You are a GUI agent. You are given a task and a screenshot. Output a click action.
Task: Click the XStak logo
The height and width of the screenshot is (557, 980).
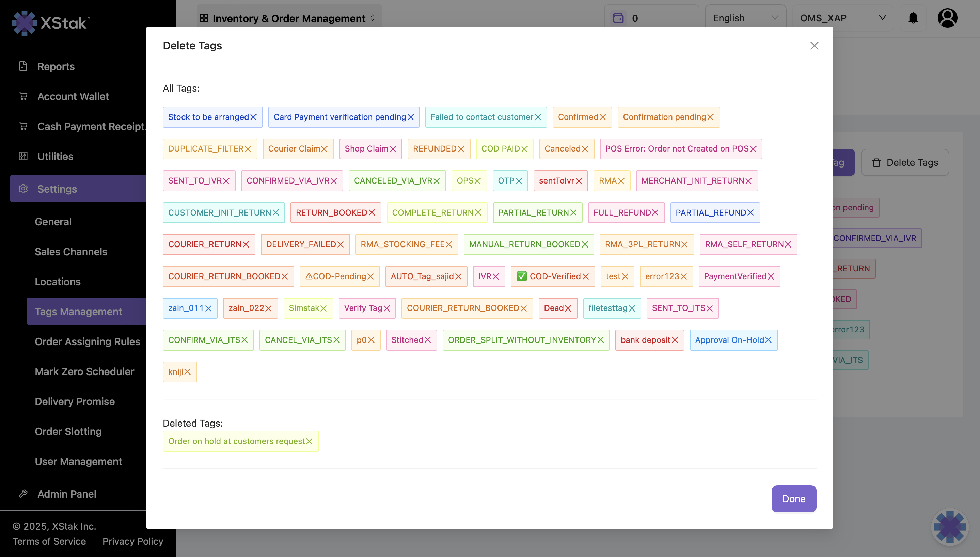(x=50, y=22)
